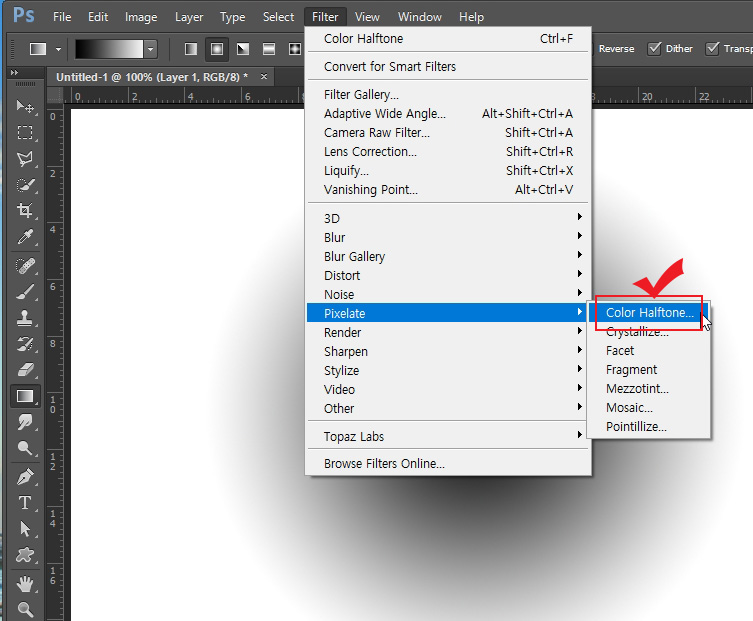Expand the toolbox double-arrow toggle
This screenshot has width=753, height=621.
[x=14, y=73]
